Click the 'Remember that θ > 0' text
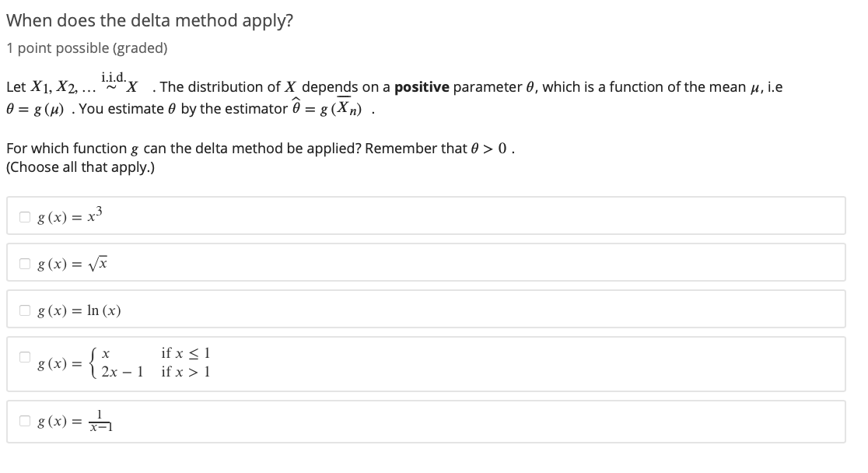868x473 pixels. (440, 149)
